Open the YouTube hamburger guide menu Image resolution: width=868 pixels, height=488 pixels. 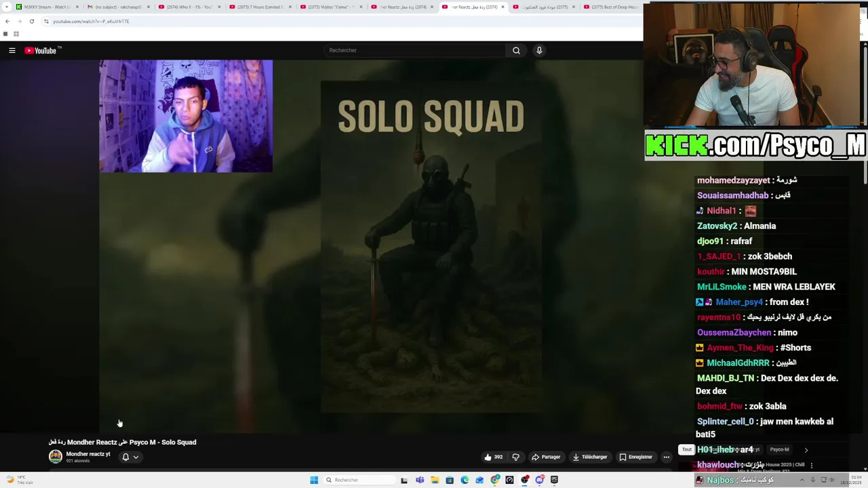[12, 50]
